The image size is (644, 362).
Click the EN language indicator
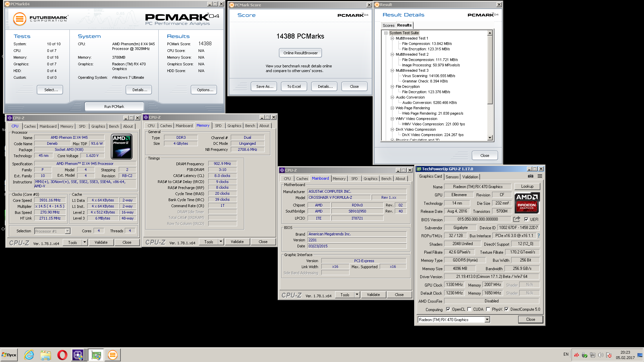(x=566, y=354)
